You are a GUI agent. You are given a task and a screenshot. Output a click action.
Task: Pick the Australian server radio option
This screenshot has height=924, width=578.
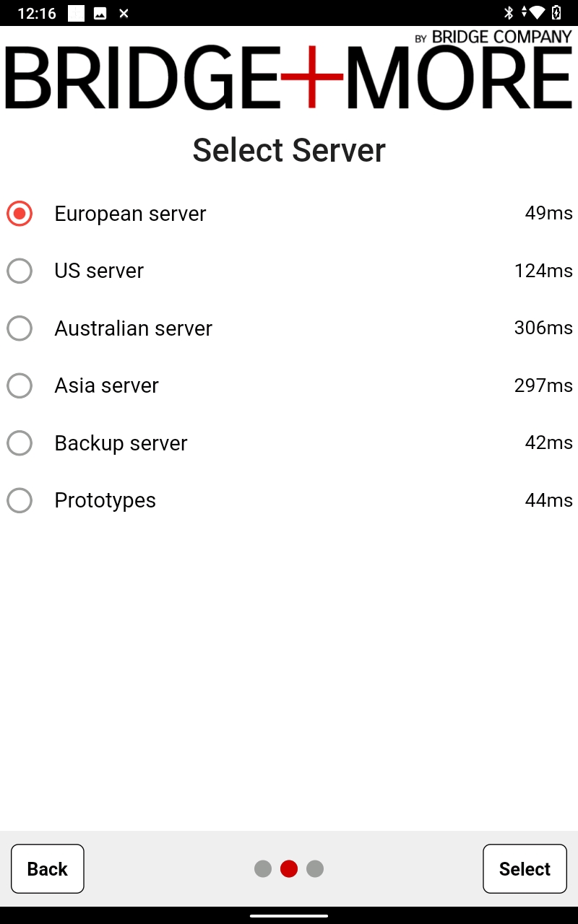[x=20, y=328]
